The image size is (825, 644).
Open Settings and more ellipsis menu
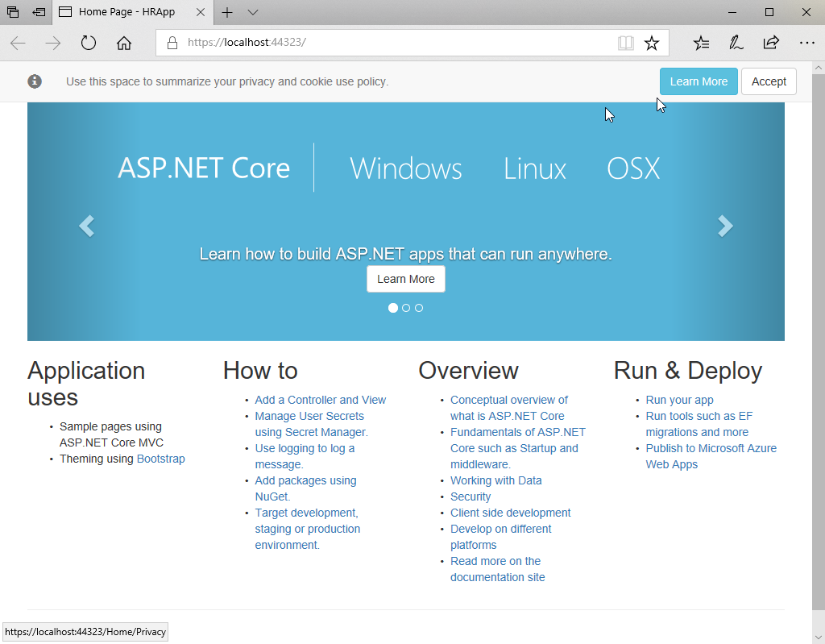tap(806, 43)
